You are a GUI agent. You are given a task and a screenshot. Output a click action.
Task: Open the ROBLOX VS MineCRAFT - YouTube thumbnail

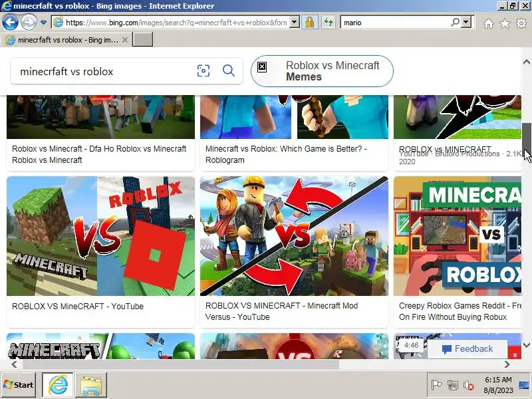[101, 236]
